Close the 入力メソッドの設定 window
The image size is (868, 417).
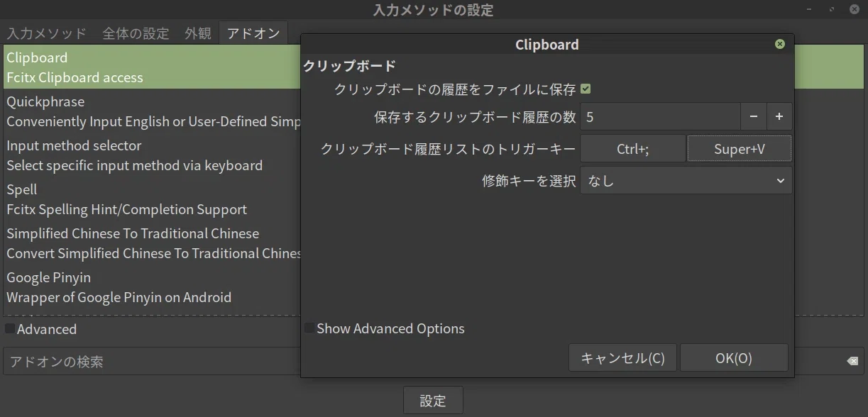854,9
